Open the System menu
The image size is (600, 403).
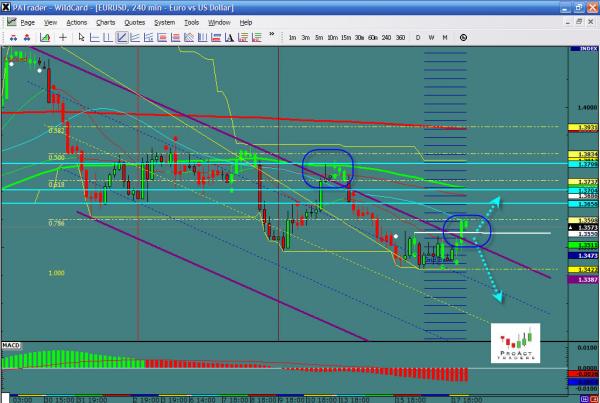(165, 23)
